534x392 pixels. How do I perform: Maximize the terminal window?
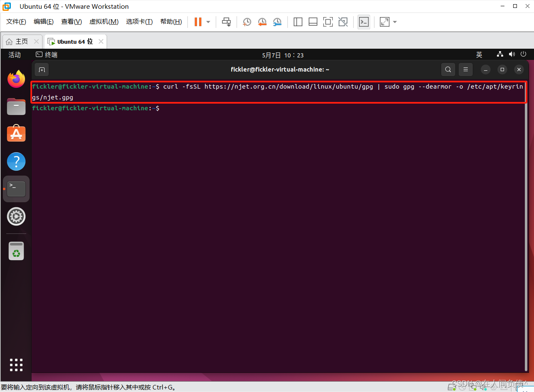click(x=502, y=69)
